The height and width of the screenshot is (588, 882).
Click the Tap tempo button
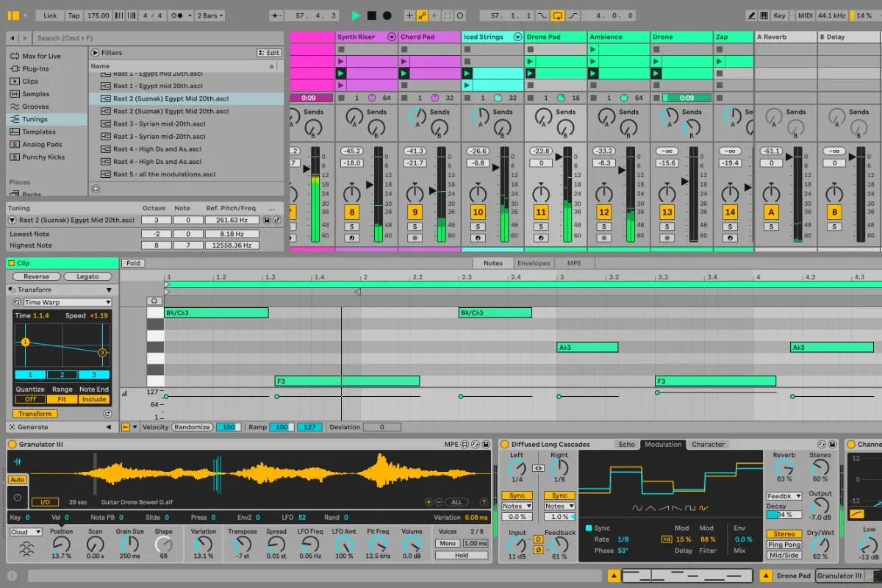[x=73, y=15]
